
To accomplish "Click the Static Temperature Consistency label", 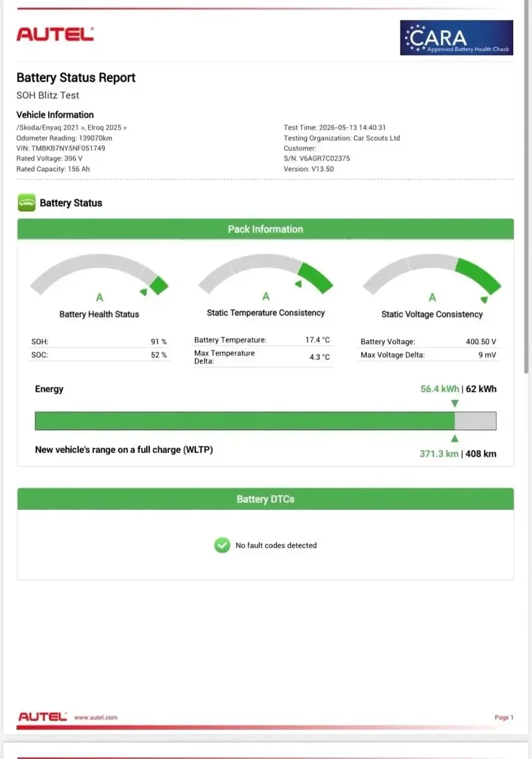I will coord(266,313).
